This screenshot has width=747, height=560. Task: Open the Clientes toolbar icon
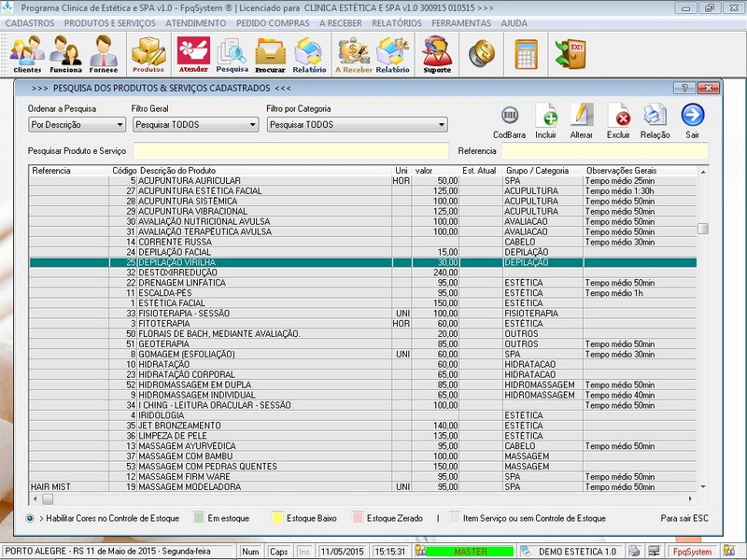pos(27,54)
